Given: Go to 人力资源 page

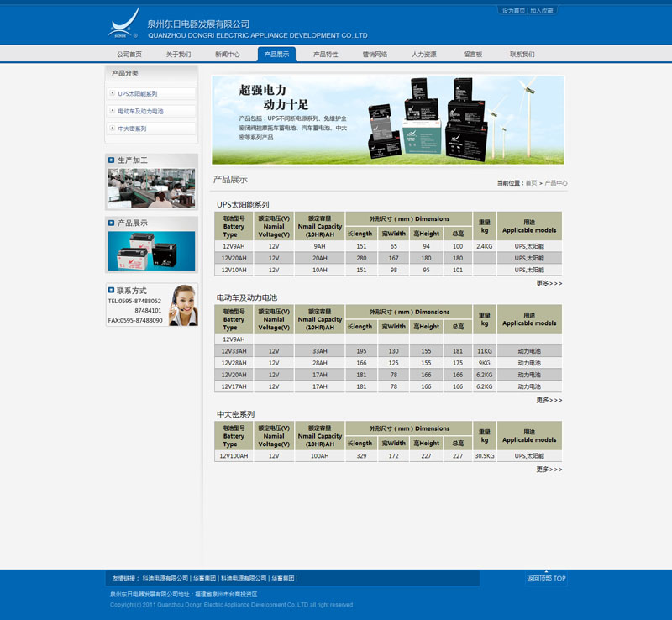Looking at the screenshot, I should (424, 55).
